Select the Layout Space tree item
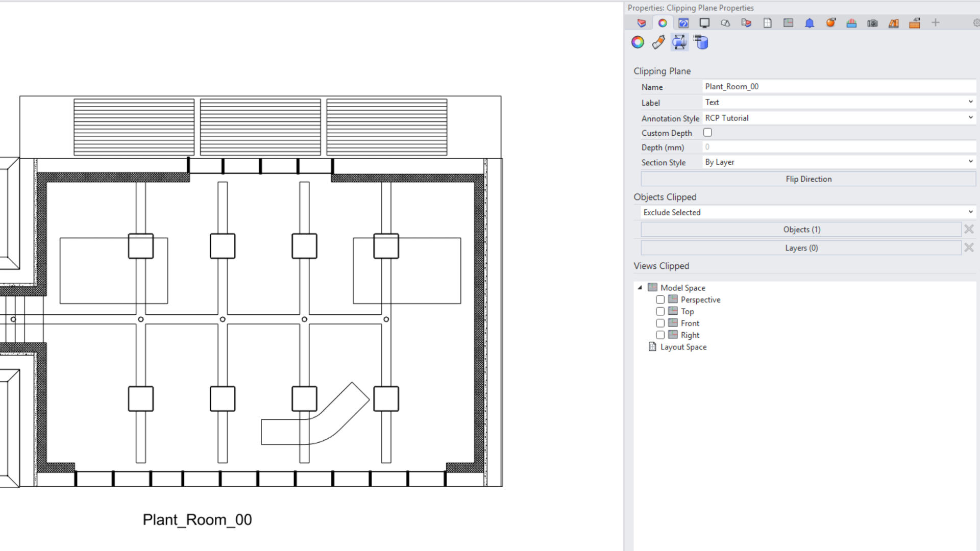The width and height of the screenshot is (980, 551). coord(683,347)
